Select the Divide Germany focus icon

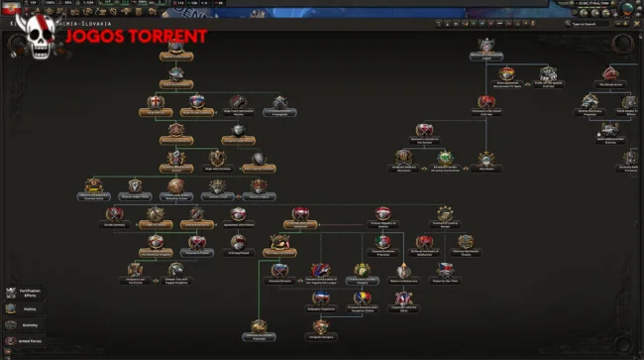click(x=115, y=214)
